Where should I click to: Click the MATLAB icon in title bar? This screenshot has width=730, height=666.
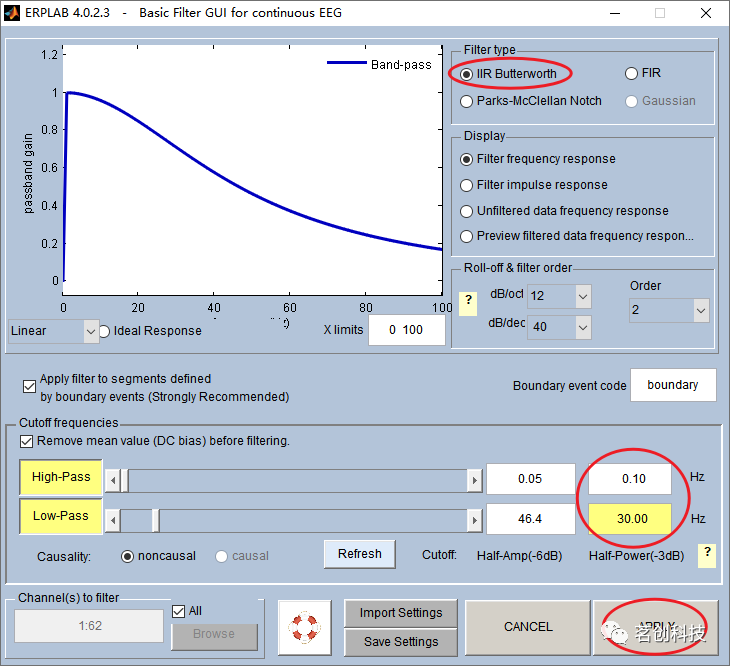(11, 13)
